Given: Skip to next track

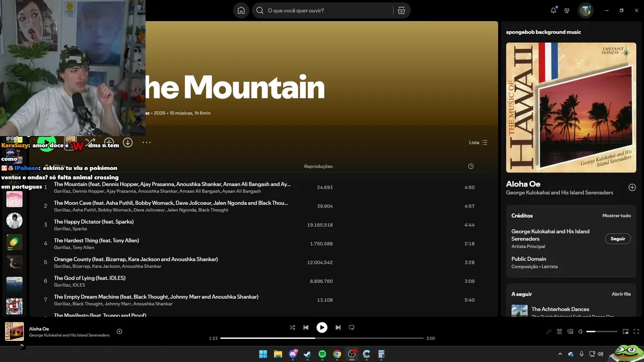Looking at the screenshot, I should pos(338,327).
